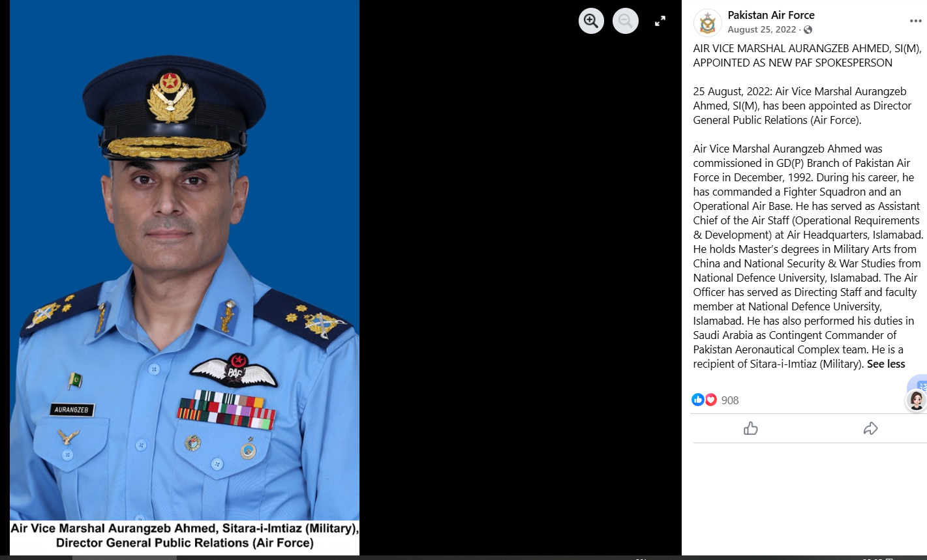This screenshot has height=560, width=927.
Task: Like the post with the thumbs-up button
Action: click(751, 428)
